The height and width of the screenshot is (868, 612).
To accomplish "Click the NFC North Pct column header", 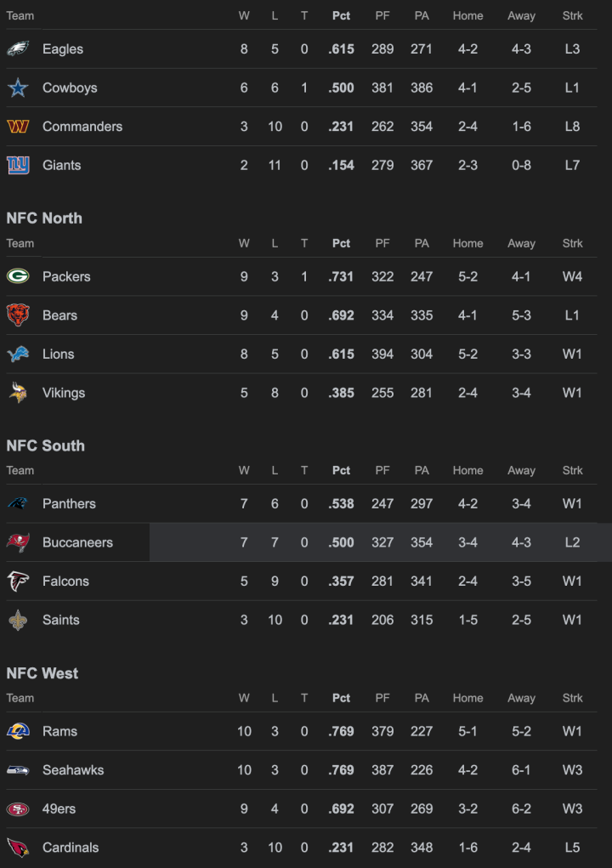I will click(341, 243).
